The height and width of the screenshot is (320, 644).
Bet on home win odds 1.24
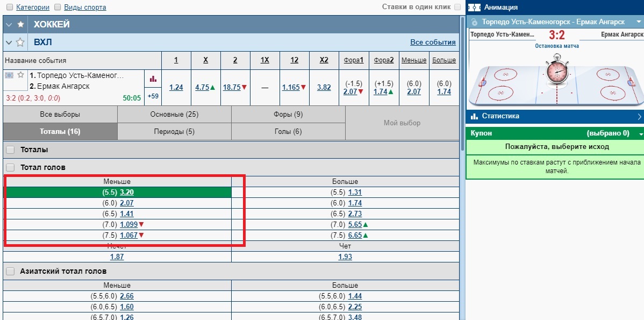pyautogui.click(x=176, y=87)
